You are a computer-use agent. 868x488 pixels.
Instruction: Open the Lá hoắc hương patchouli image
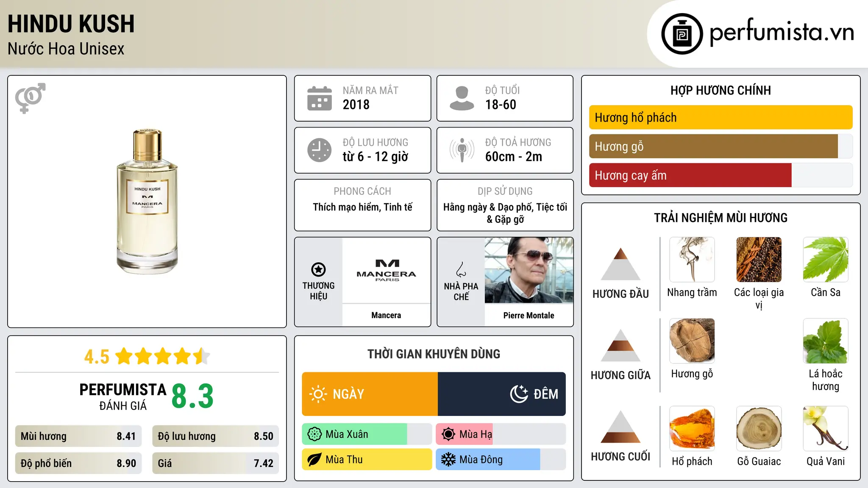coord(826,341)
